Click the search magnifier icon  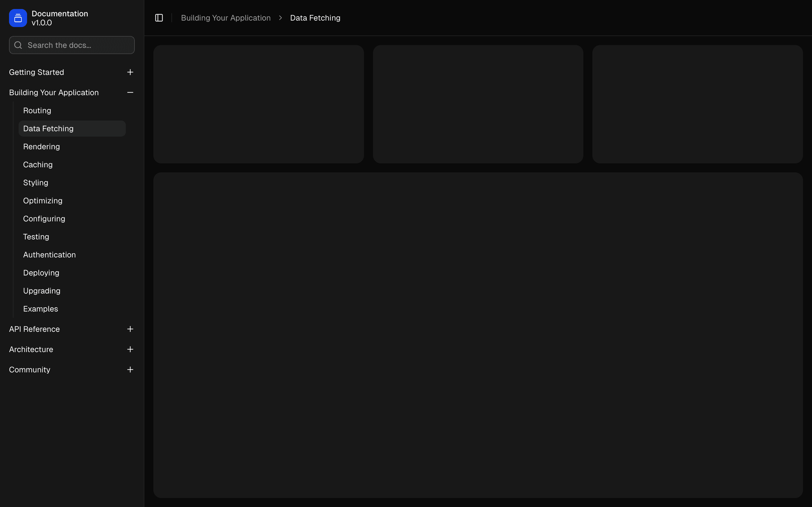[18, 45]
